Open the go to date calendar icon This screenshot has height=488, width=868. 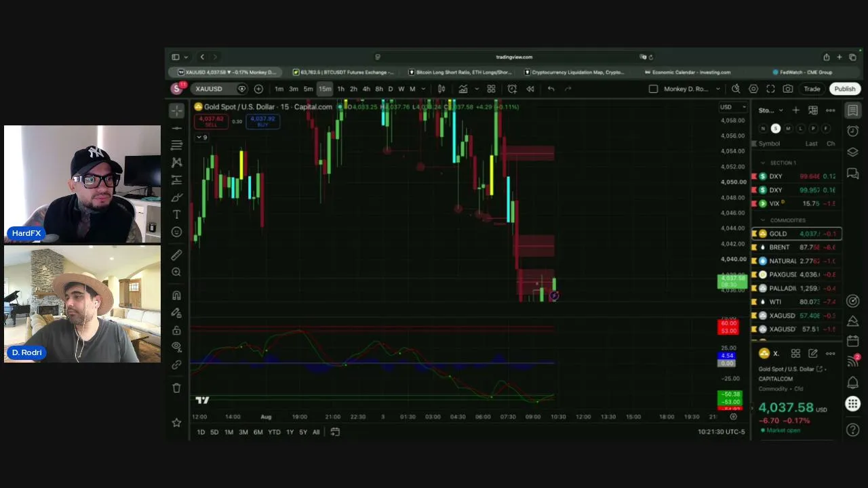pos(335,432)
